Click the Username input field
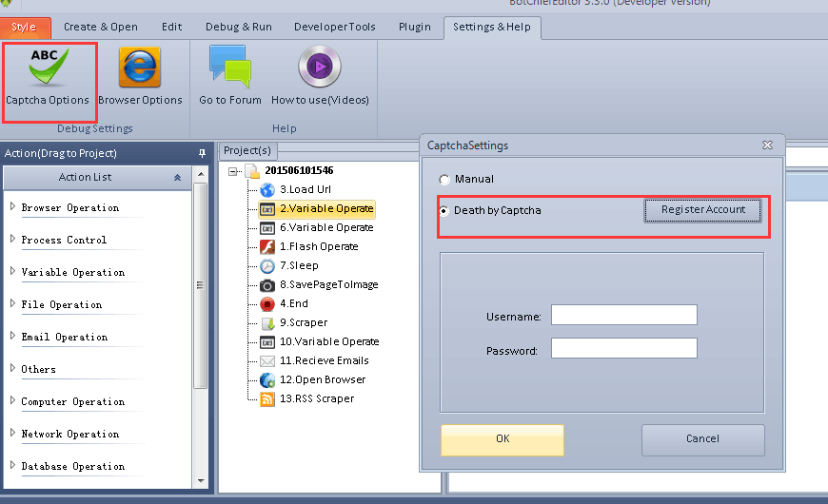The image size is (828, 504). coord(623,316)
